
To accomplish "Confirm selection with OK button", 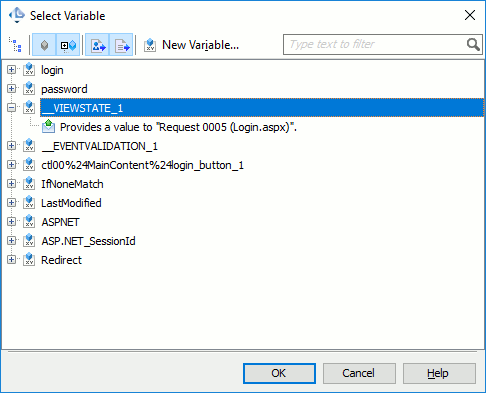I will [279, 373].
